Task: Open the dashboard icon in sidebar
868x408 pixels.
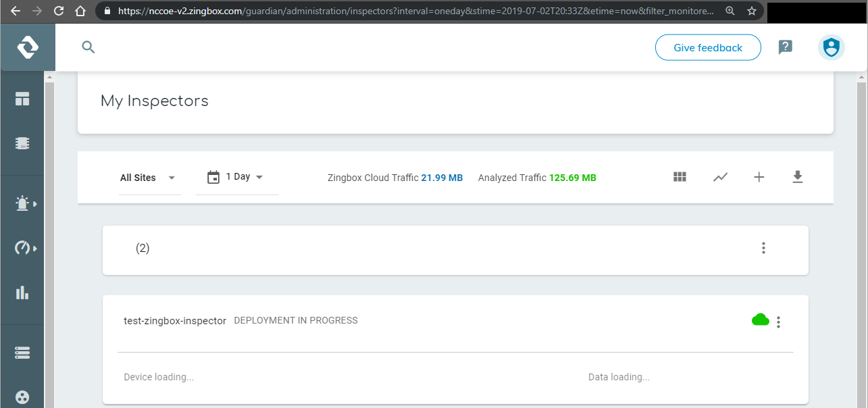Action: (x=22, y=99)
